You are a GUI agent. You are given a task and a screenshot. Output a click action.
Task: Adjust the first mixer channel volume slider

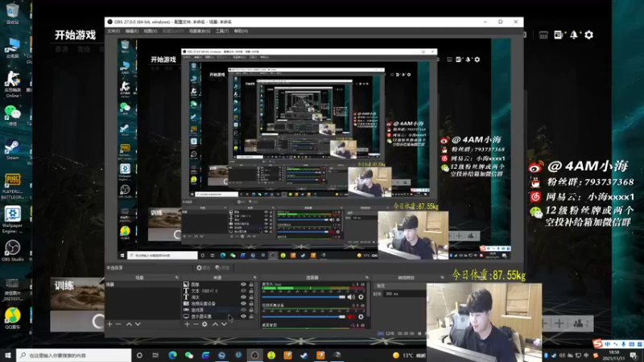303,297
